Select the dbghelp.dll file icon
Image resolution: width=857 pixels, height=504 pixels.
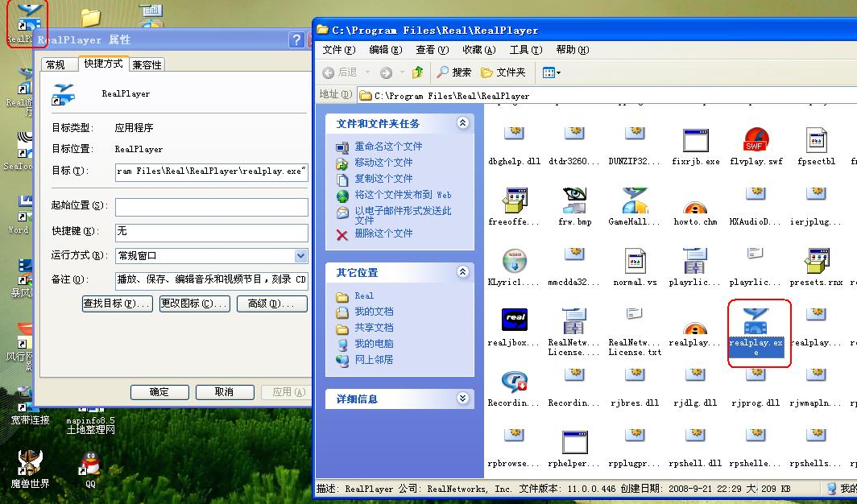point(514,133)
